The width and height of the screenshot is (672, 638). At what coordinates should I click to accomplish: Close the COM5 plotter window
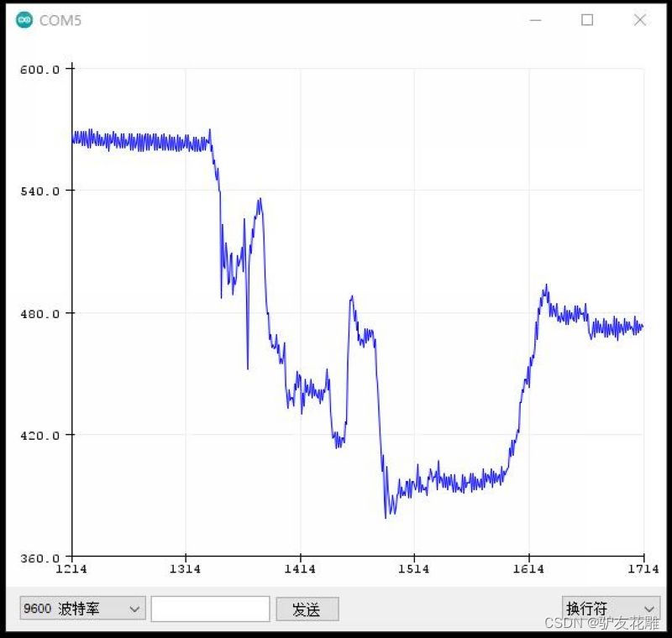(640, 19)
